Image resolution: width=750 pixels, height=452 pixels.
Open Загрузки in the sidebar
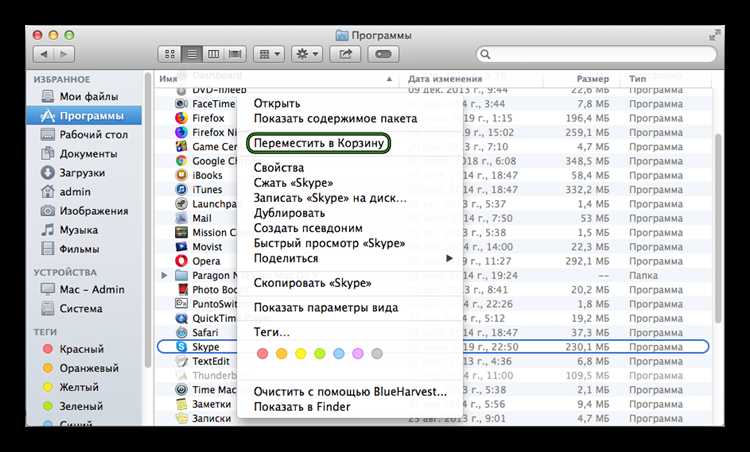click(84, 173)
